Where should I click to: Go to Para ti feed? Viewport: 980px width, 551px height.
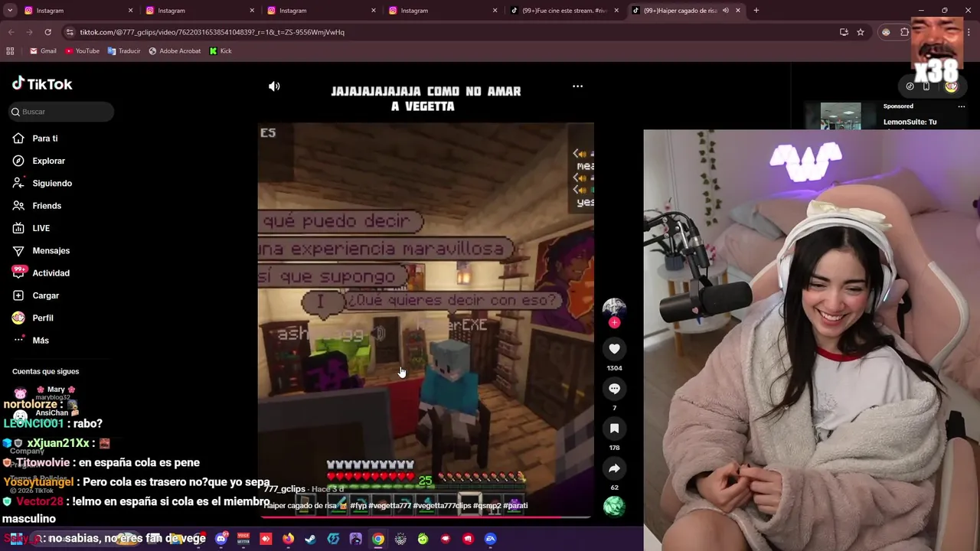tap(45, 139)
